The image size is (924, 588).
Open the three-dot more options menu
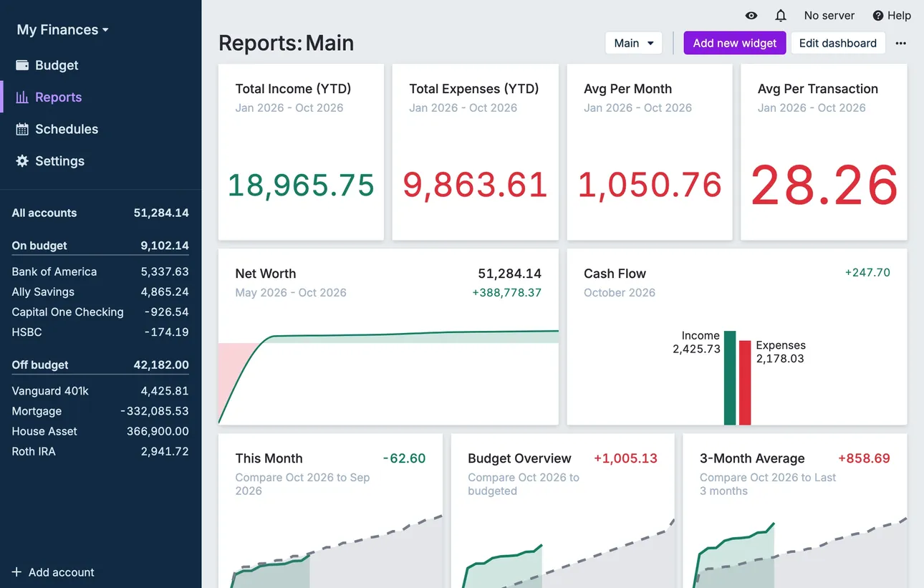[x=901, y=43]
